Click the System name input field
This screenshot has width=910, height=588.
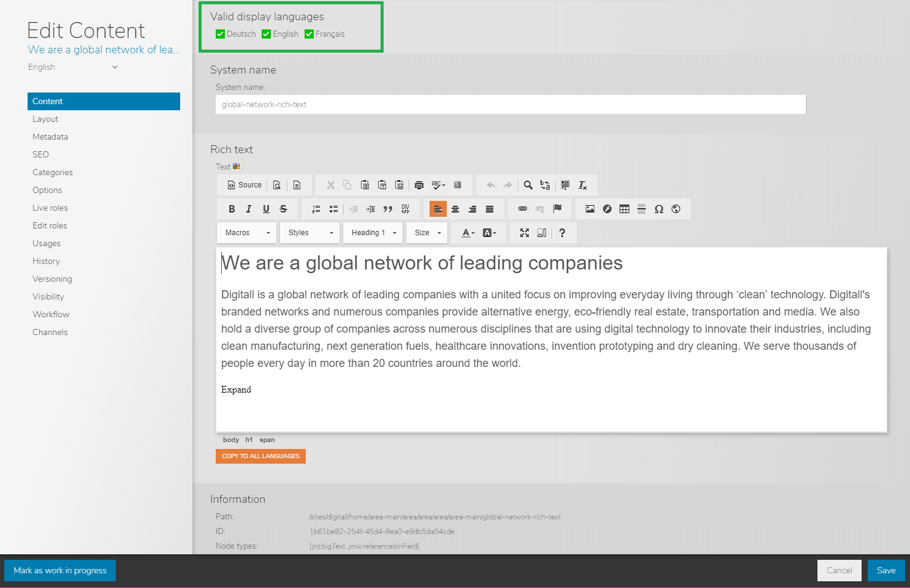point(510,105)
